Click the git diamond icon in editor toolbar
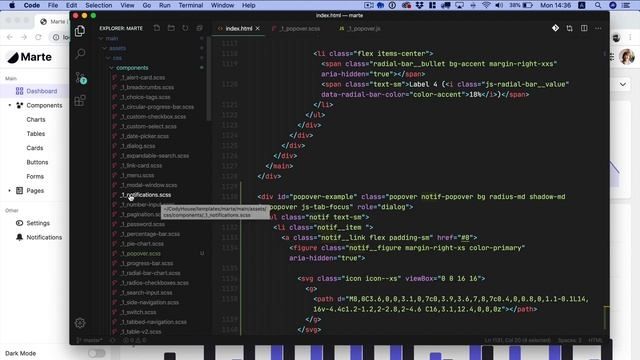The height and width of the screenshot is (360, 640). [x=555, y=28]
